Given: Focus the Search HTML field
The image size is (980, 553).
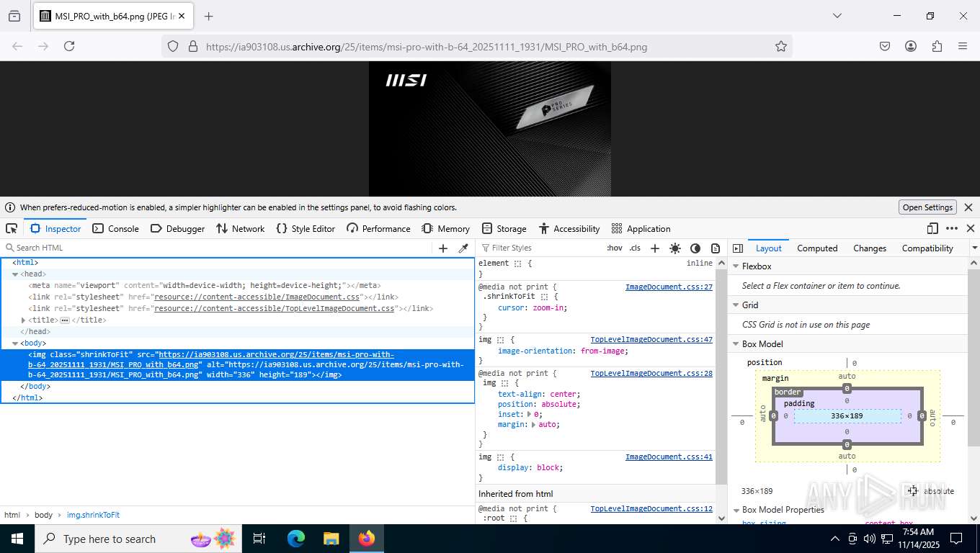Looking at the screenshot, I should point(216,248).
